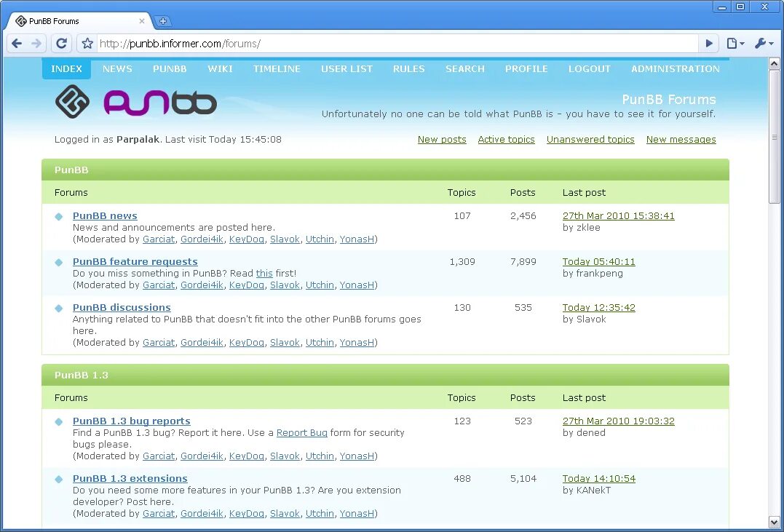This screenshot has width=784, height=532.
Task: Go to the PUNBB navigation item
Action: (170, 69)
